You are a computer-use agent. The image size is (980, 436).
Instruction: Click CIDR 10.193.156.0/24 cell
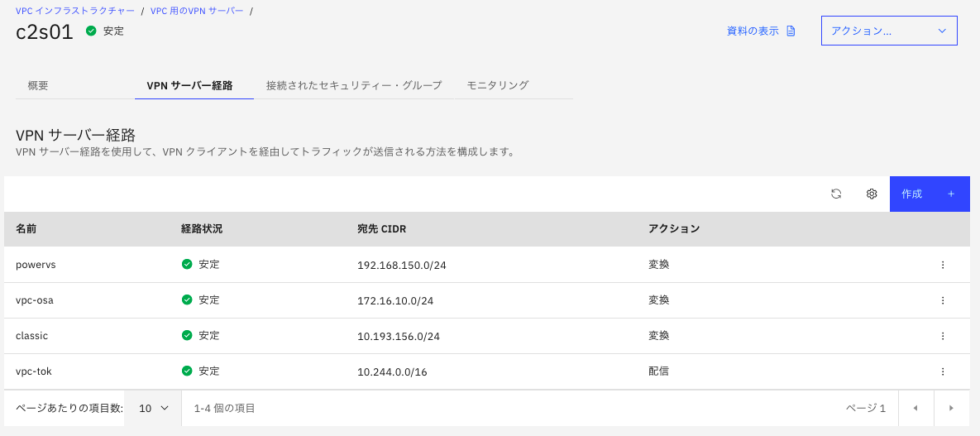click(399, 337)
